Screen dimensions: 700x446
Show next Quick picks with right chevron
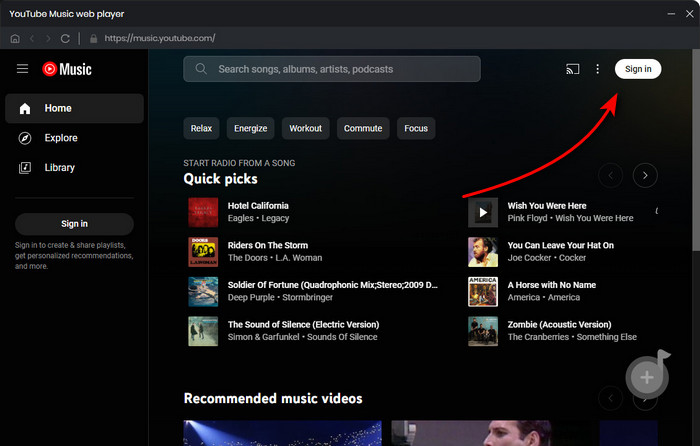tap(646, 176)
